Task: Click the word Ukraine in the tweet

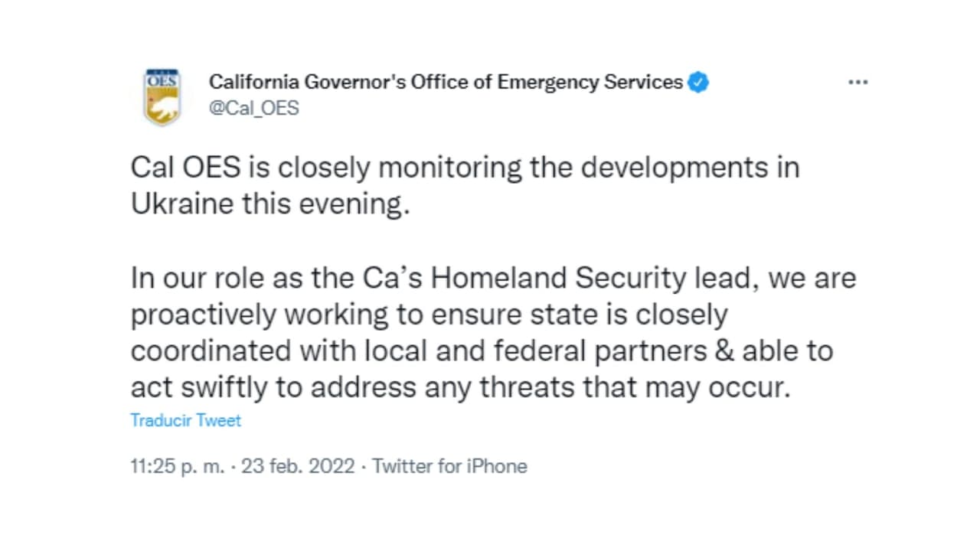Action: coord(184,203)
